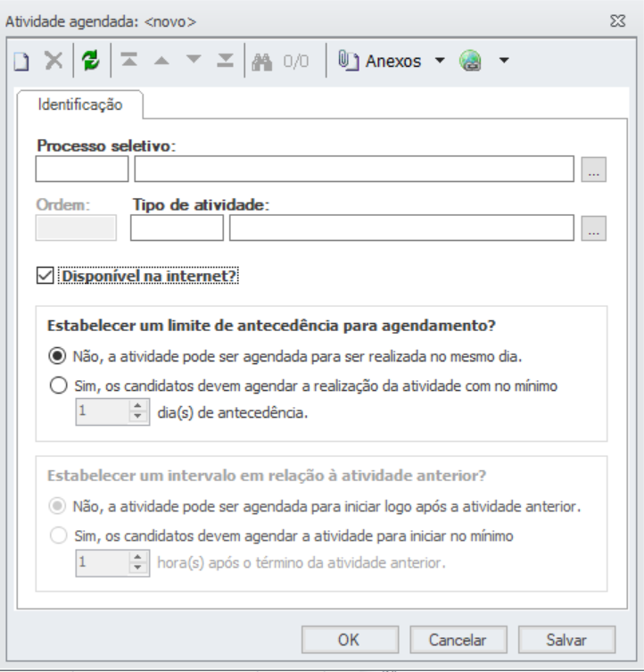The height and width of the screenshot is (672, 644).
Task: Go to next record down arrow
Action: click(x=194, y=60)
